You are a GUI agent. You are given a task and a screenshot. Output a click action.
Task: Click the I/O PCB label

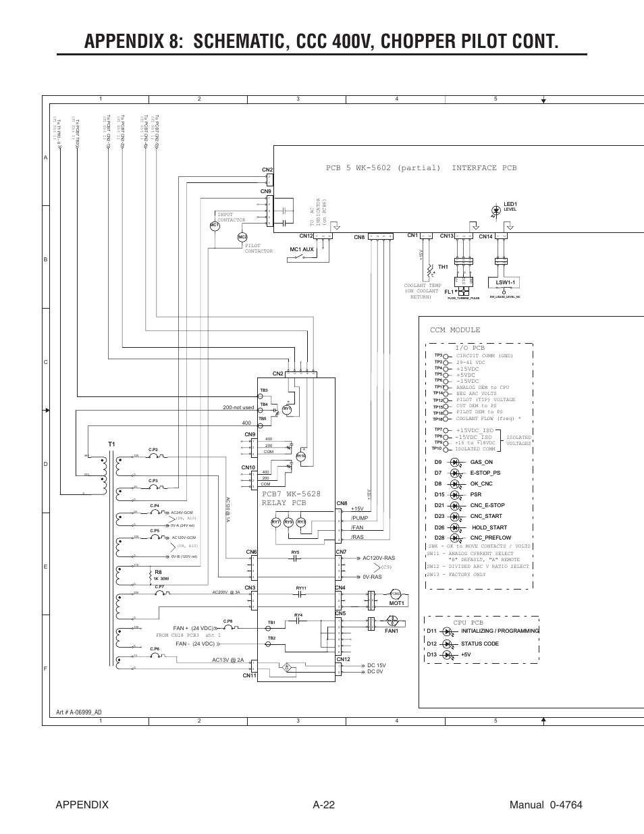click(470, 348)
